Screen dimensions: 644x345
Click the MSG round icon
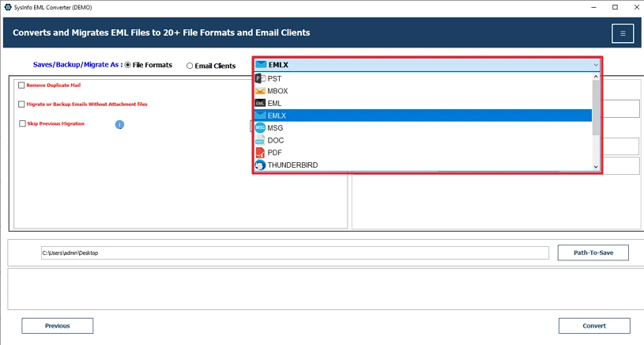260,128
